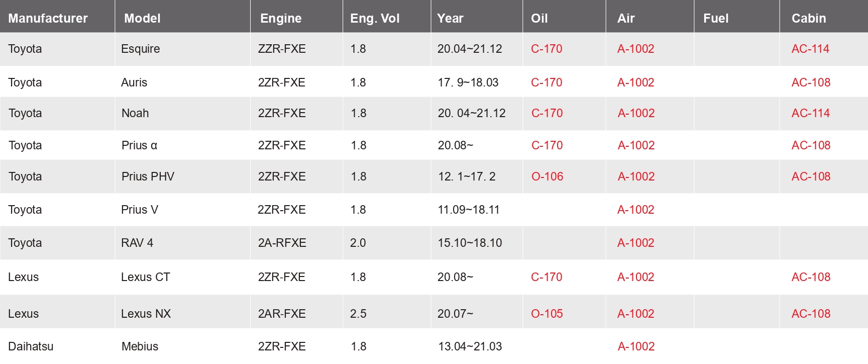Open AC-114 cabin filter link for Esquire

coord(810,49)
